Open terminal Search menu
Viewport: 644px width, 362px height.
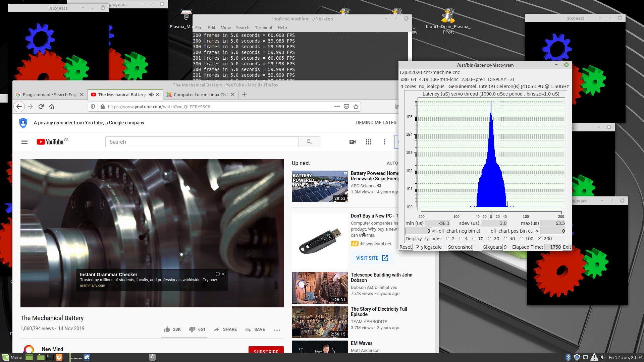point(243,27)
